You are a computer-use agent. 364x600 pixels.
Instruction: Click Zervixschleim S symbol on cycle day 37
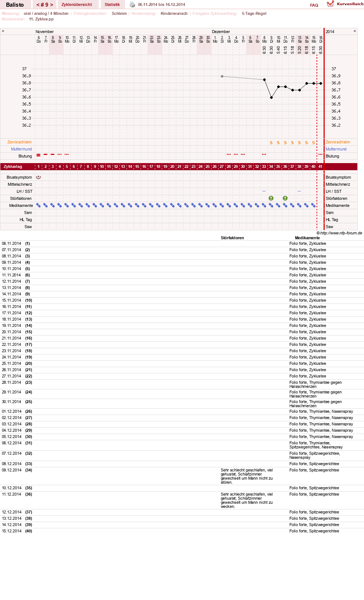[x=292, y=143]
